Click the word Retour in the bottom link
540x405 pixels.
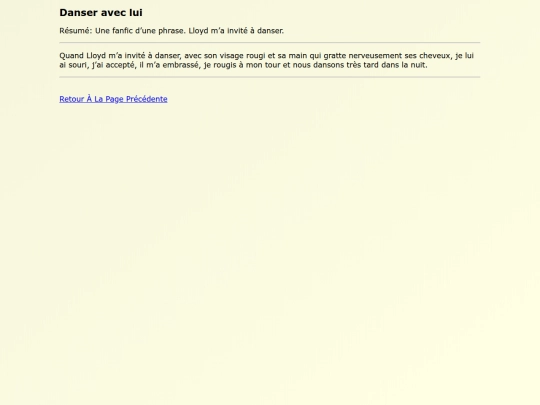(72, 99)
